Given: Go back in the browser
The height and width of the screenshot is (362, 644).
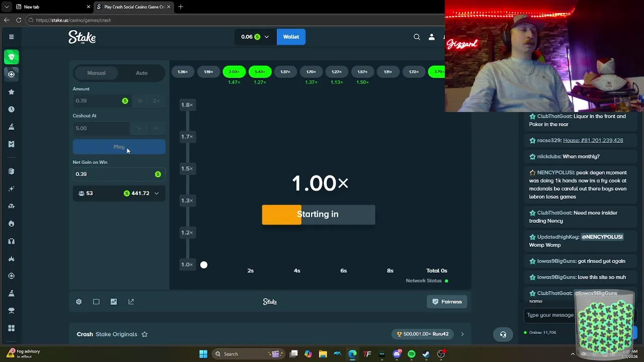Looking at the screenshot, I should coord(7,20).
